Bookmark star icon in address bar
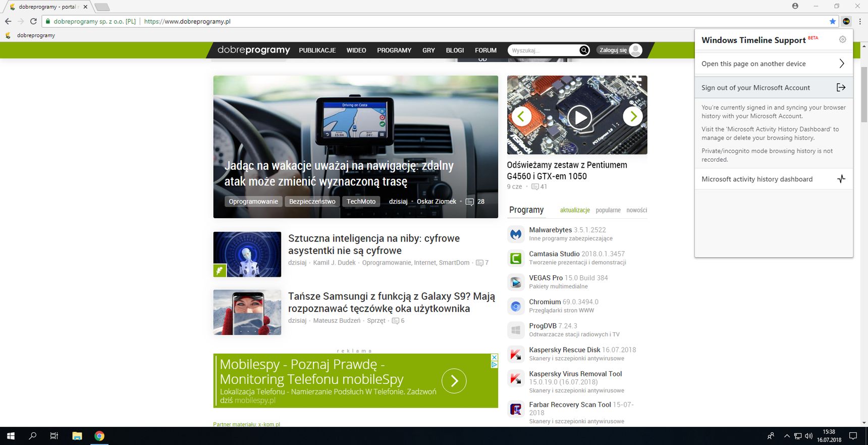 833,21
